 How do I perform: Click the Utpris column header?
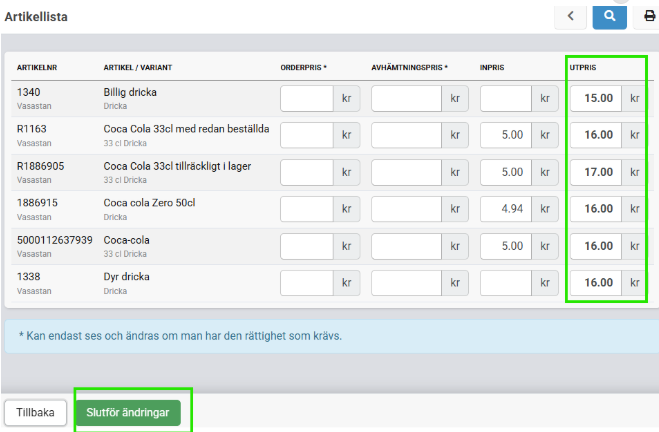585,68
